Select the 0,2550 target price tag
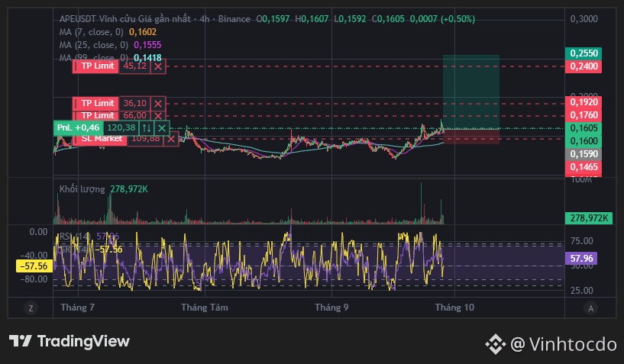The height and width of the screenshot is (364, 624). 584,53
